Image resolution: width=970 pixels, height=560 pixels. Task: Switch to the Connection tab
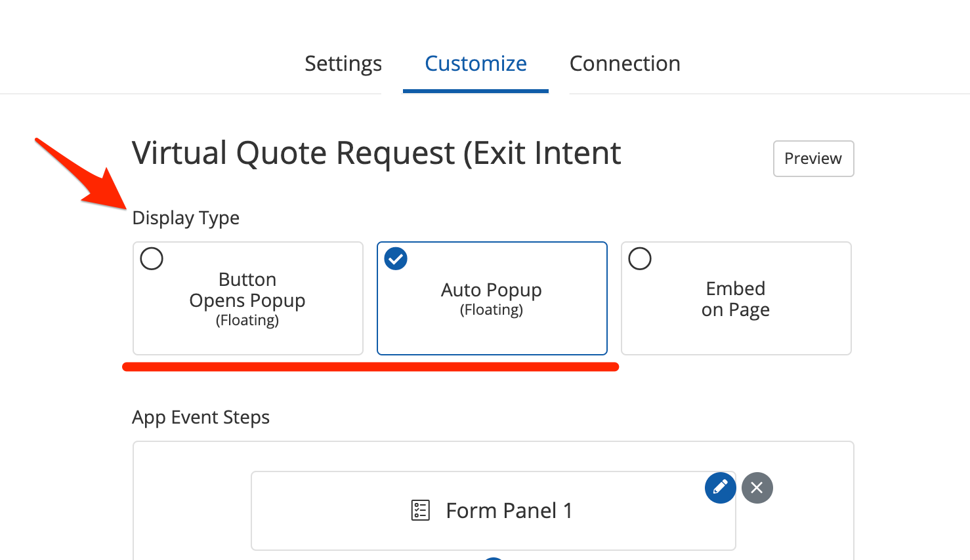tap(625, 64)
